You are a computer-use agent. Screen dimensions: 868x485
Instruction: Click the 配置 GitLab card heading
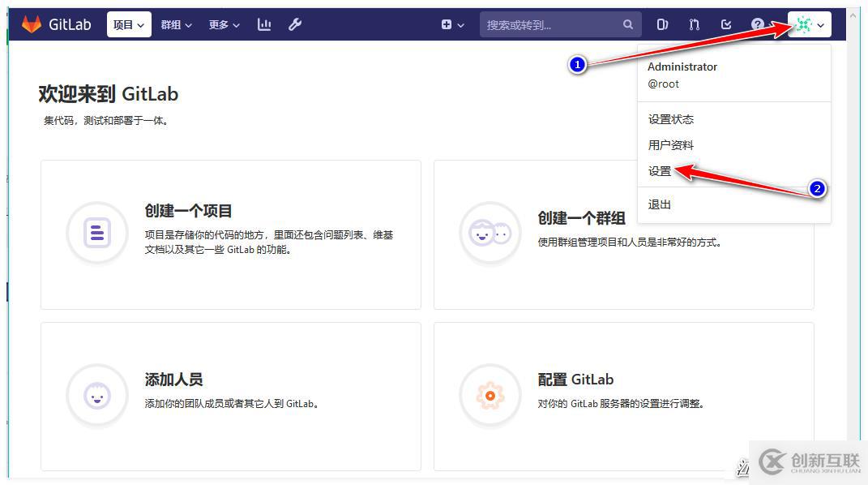pos(575,380)
